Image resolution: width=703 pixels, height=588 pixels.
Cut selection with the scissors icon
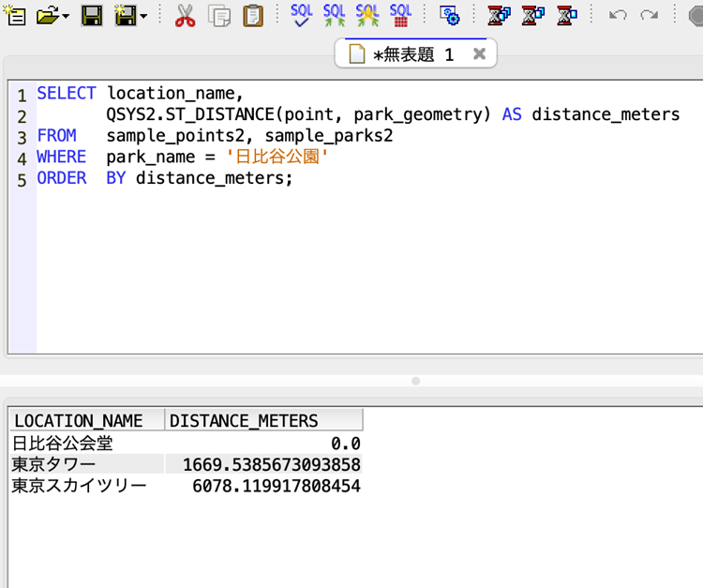(186, 15)
